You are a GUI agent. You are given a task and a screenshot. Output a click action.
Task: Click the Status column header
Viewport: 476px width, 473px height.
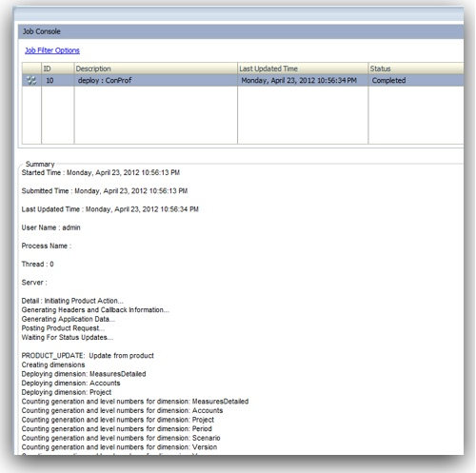416,69
